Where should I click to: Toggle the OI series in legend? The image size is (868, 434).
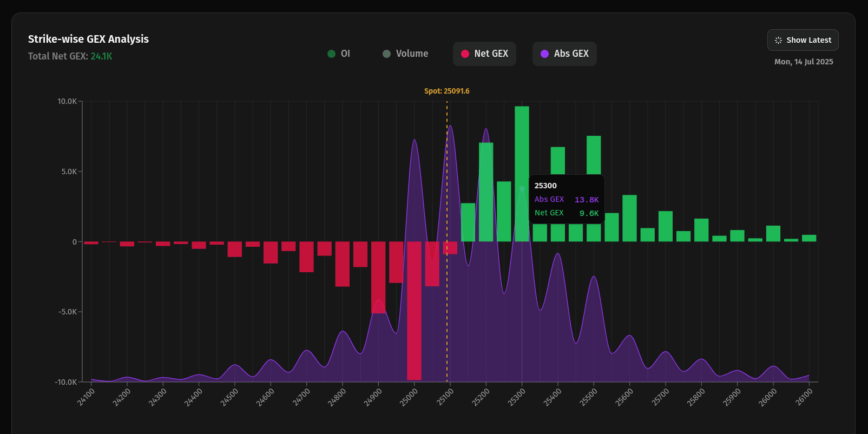point(345,54)
